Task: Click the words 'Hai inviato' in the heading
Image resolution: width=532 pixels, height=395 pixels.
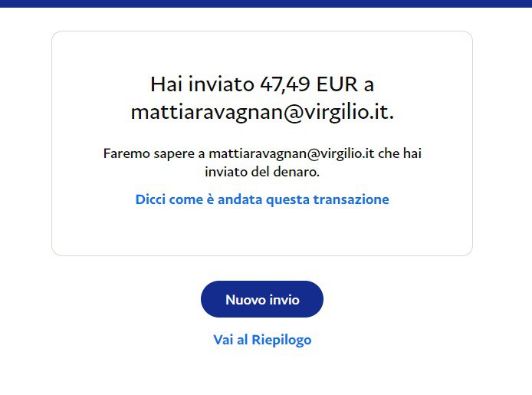Action: 202,84
